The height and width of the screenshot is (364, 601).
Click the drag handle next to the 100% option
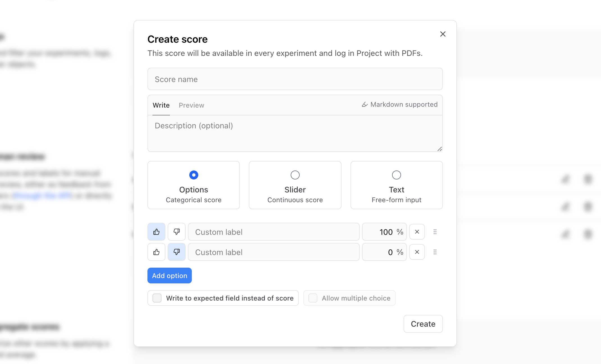coord(435,232)
